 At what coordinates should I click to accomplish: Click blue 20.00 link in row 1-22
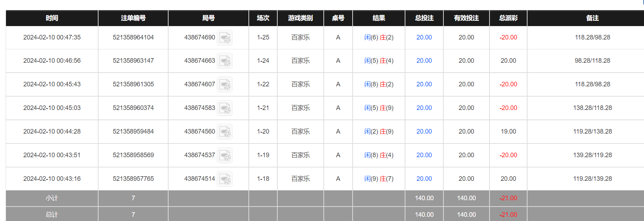click(424, 84)
